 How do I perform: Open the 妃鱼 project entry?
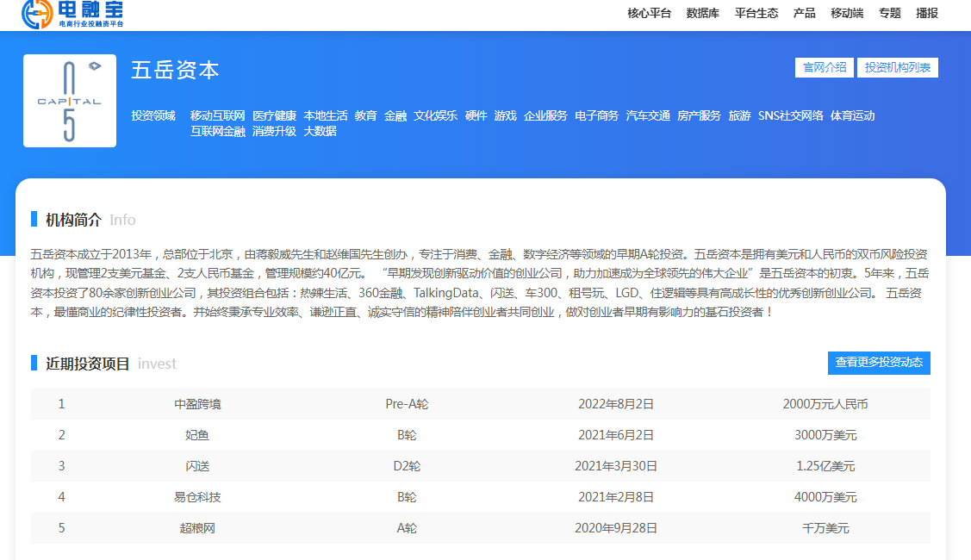tap(197, 435)
